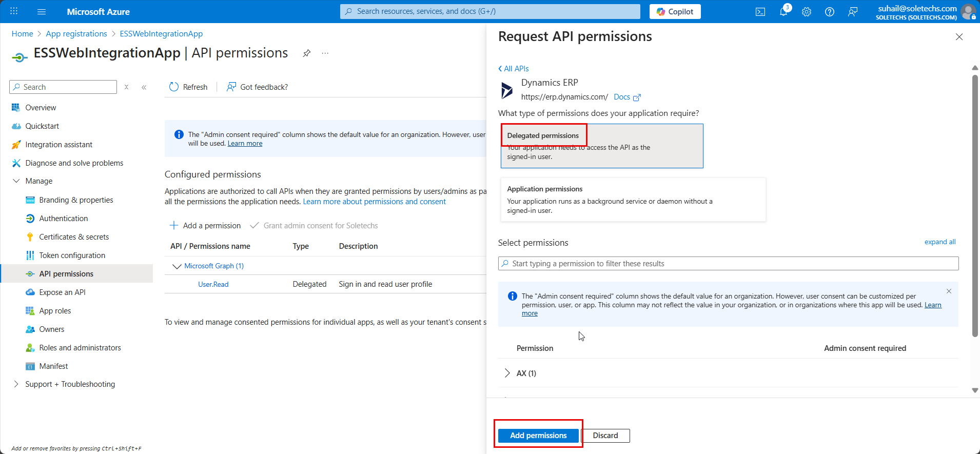Launch Cloud Shell from the top bar
The width and height of the screenshot is (980, 454).
(760, 12)
